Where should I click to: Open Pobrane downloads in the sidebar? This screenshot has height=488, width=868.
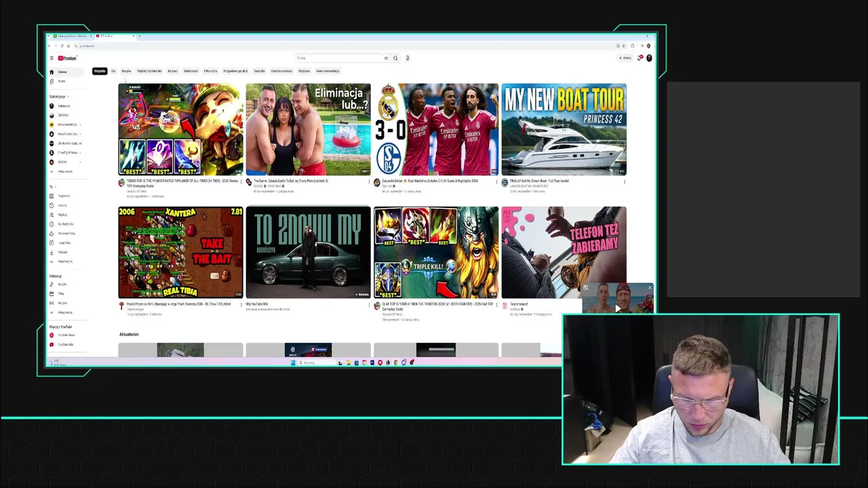pos(65,252)
